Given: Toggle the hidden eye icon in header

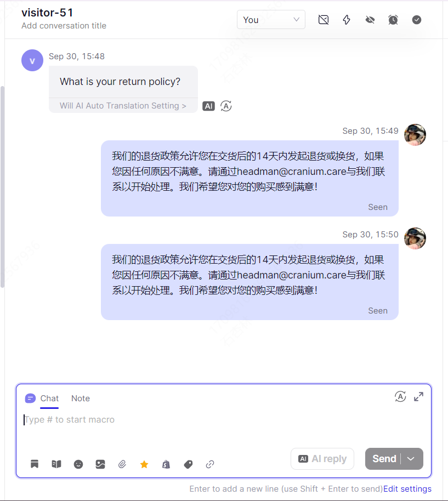Looking at the screenshot, I should 370,20.
